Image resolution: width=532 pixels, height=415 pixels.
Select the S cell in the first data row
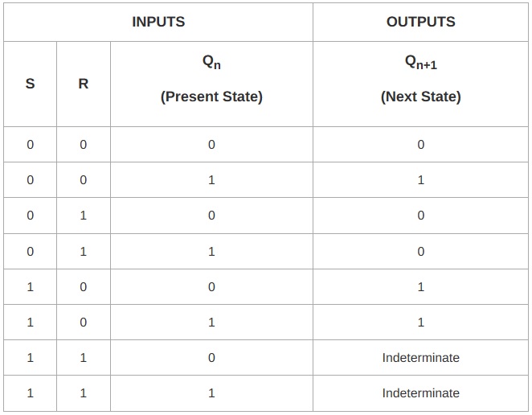(31, 145)
